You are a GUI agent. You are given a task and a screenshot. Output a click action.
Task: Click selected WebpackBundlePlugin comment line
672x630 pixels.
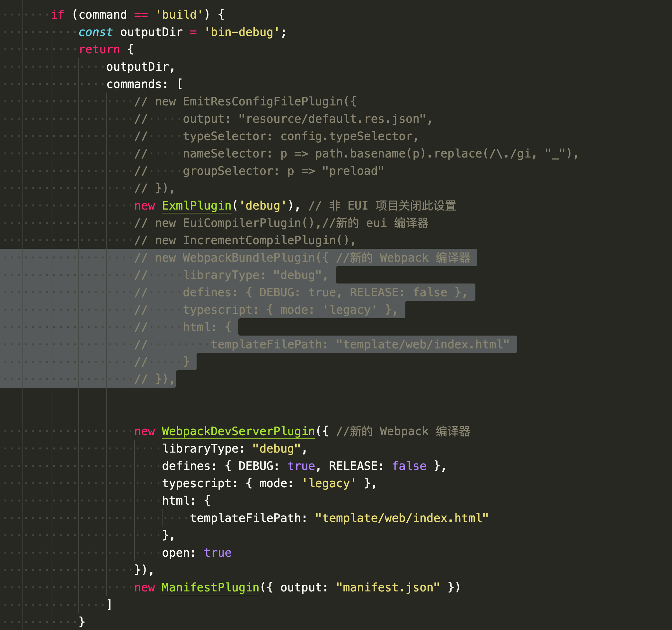point(248,258)
